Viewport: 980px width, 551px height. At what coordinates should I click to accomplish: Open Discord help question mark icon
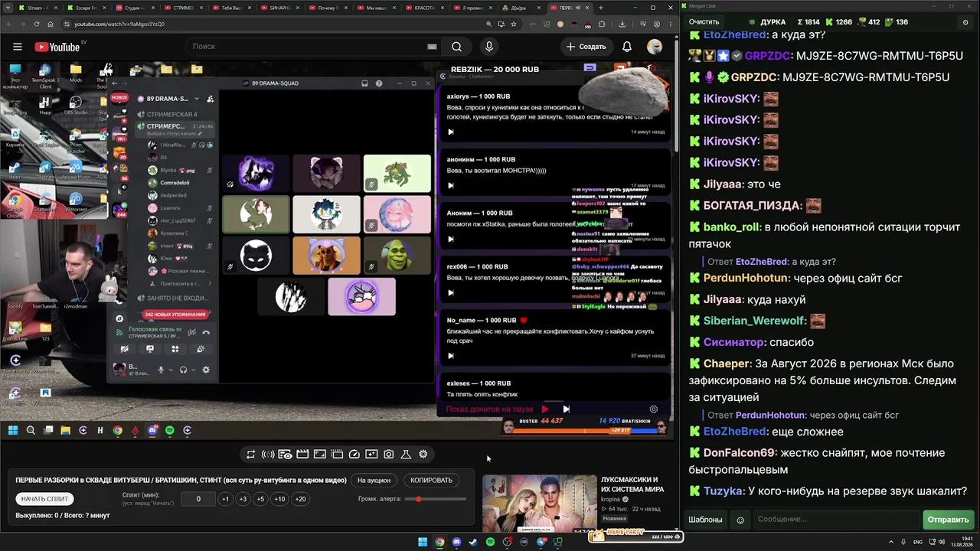click(x=378, y=83)
